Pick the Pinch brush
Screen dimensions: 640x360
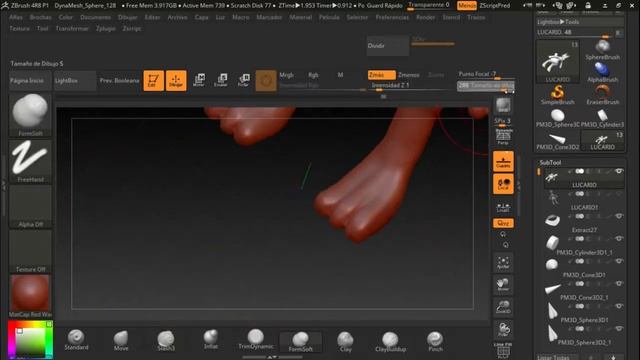435,341
